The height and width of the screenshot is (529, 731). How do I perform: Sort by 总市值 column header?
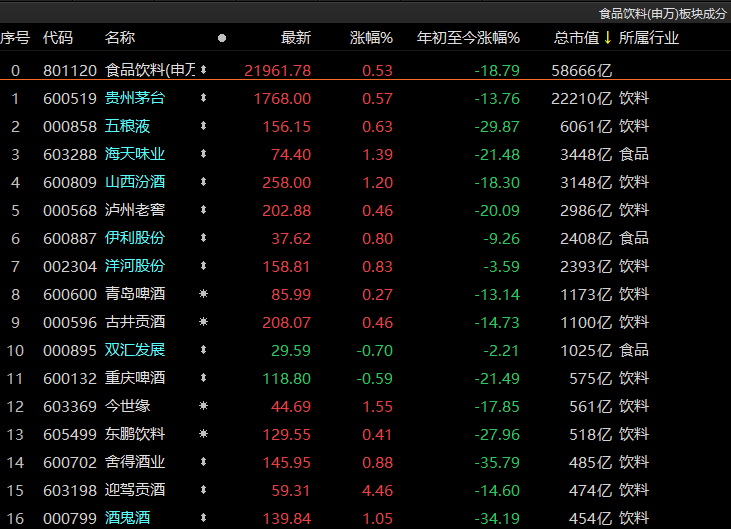coord(576,37)
